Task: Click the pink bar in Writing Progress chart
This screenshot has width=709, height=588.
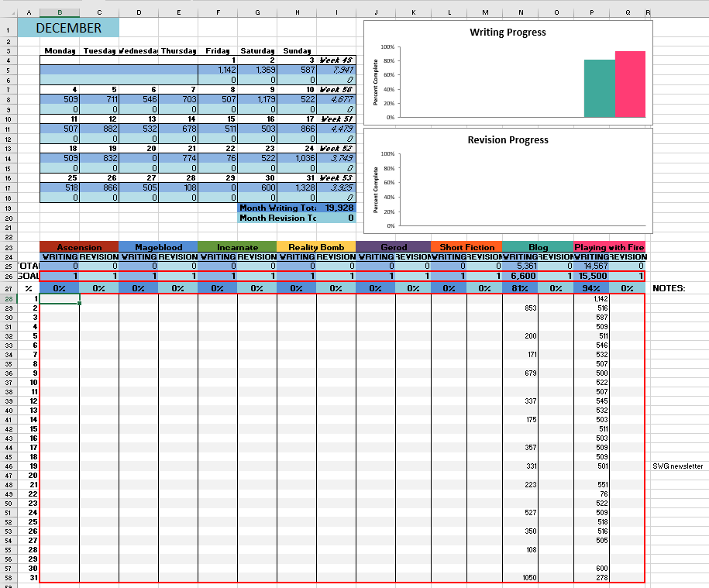Action: pos(630,84)
